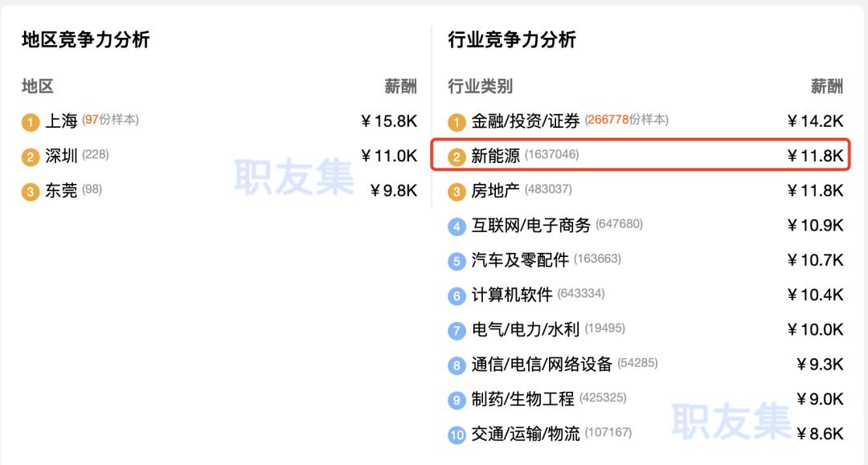Viewport: 868px width, 465px height.
Task: Click the rank 9 badge beside 制药/生物工程
Action: pos(457,401)
